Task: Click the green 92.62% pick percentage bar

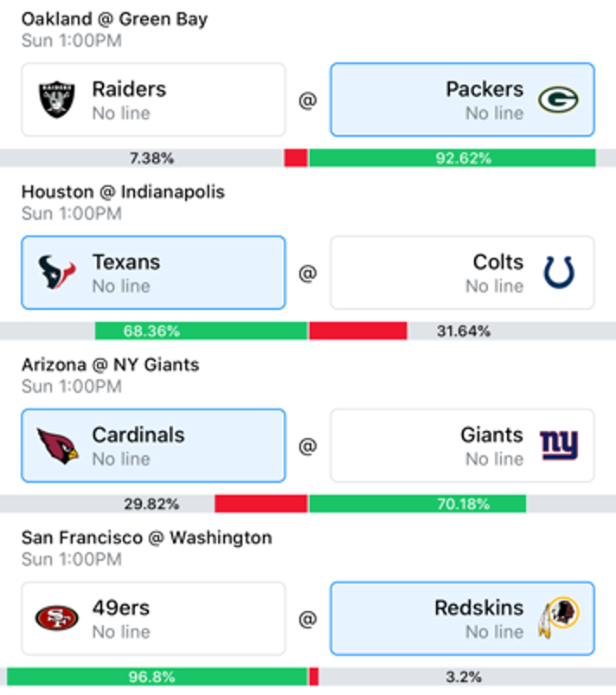Action: [x=452, y=158]
